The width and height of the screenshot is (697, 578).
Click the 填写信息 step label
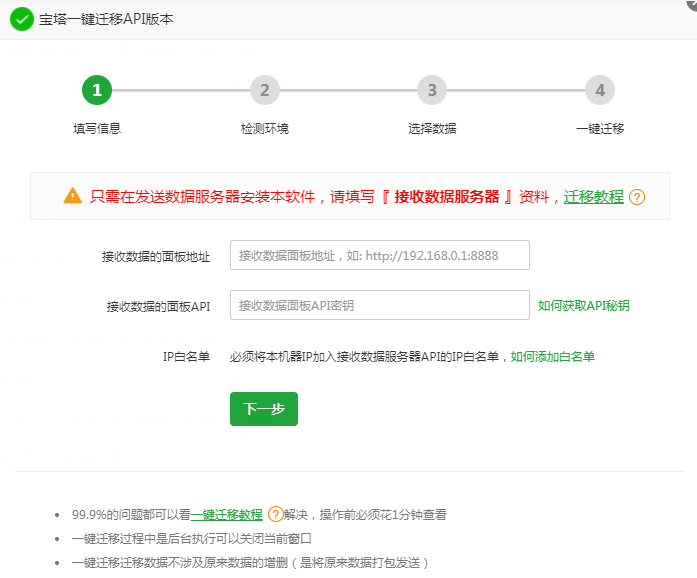[97, 129]
